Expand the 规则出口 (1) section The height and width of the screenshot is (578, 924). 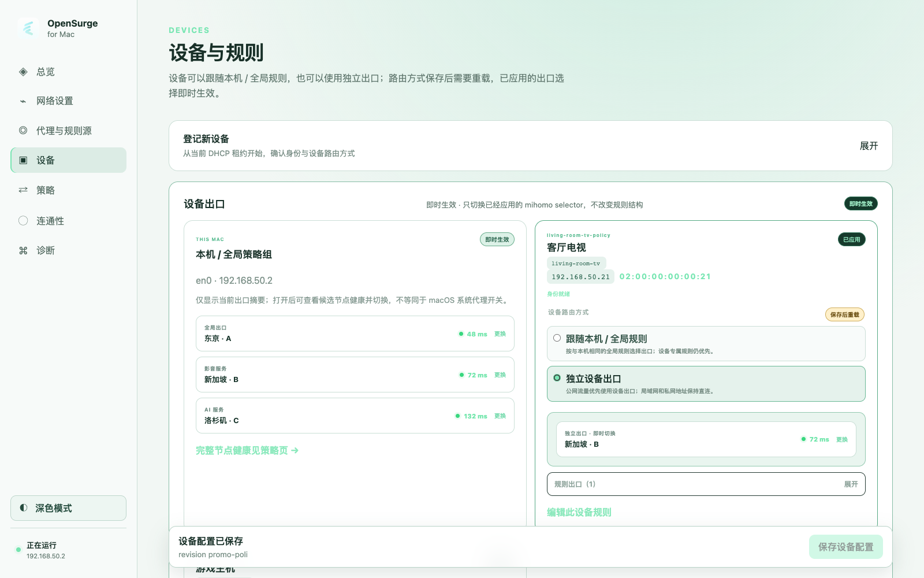[706, 484]
